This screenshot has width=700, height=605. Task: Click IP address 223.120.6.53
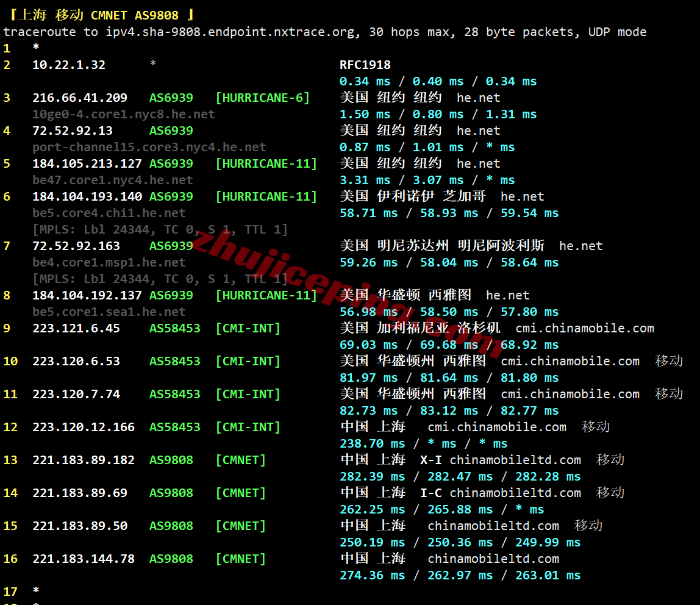pos(76,361)
